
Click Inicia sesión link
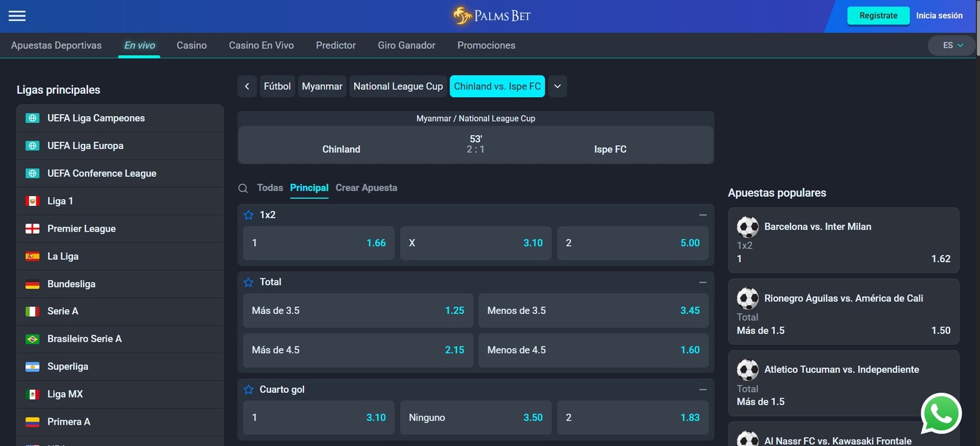pyautogui.click(x=939, y=16)
